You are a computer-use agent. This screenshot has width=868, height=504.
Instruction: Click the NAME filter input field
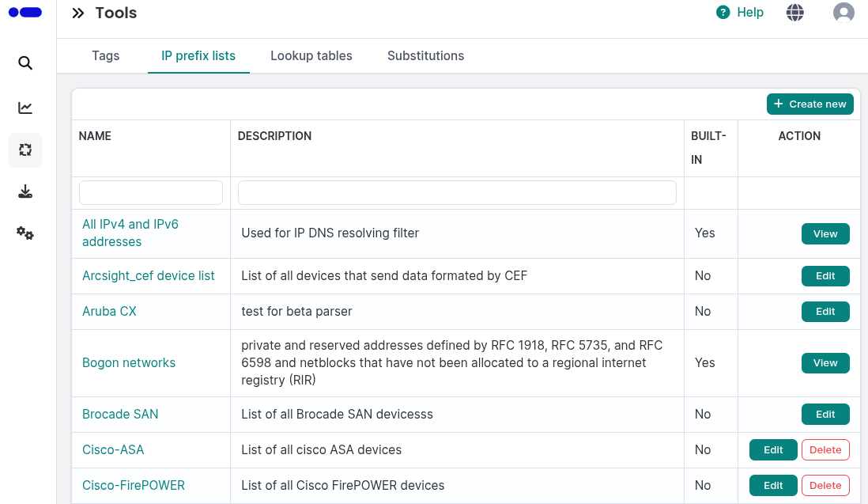tap(150, 192)
